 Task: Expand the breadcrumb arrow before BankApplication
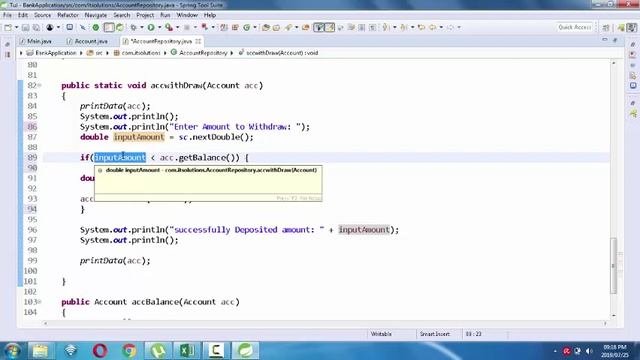coord(21,53)
